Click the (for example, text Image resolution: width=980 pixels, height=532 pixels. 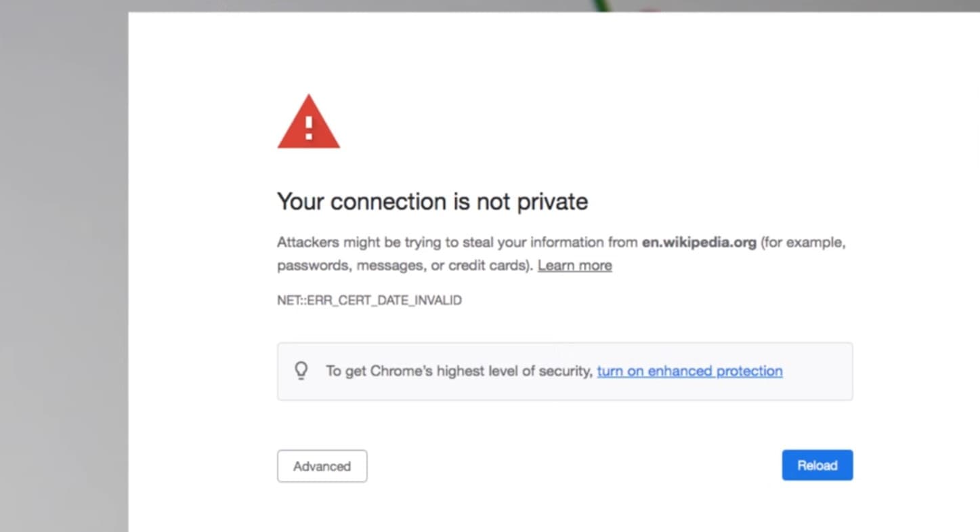pyautogui.click(x=803, y=243)
